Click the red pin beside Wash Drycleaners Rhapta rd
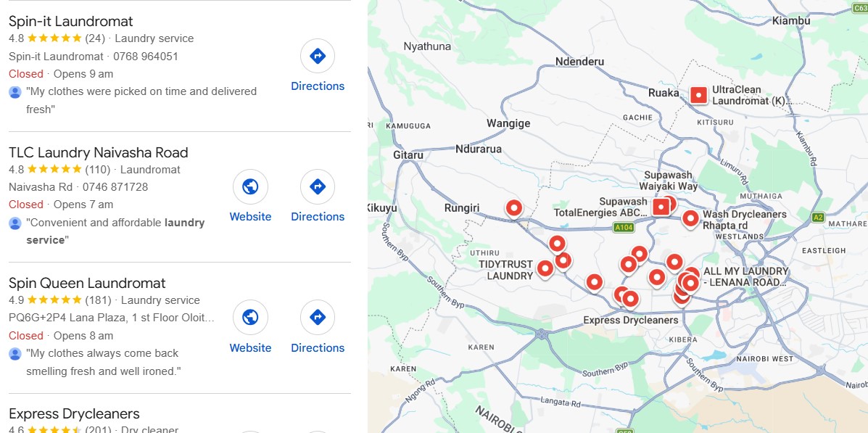Image resolution: width=868 pixels, height=433 pixels. point(690,218)
